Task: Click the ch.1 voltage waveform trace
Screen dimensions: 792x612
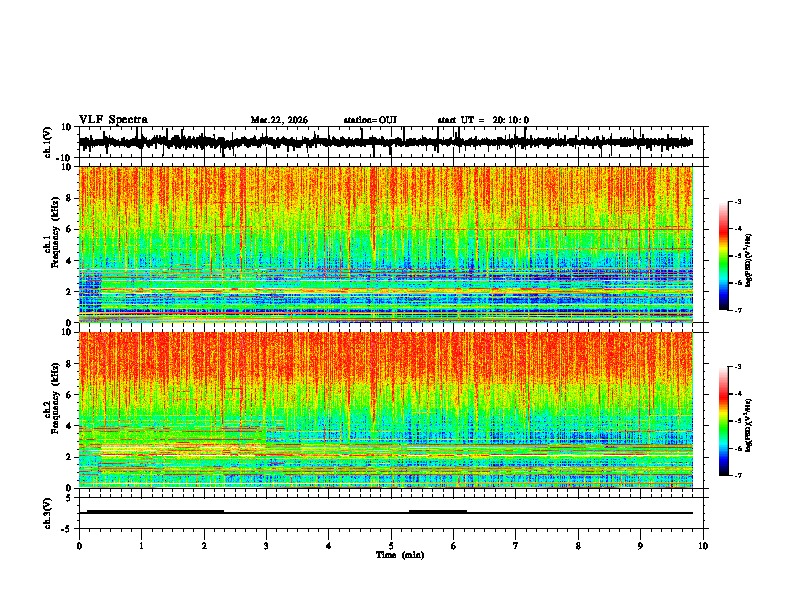Action: point(385,142)
